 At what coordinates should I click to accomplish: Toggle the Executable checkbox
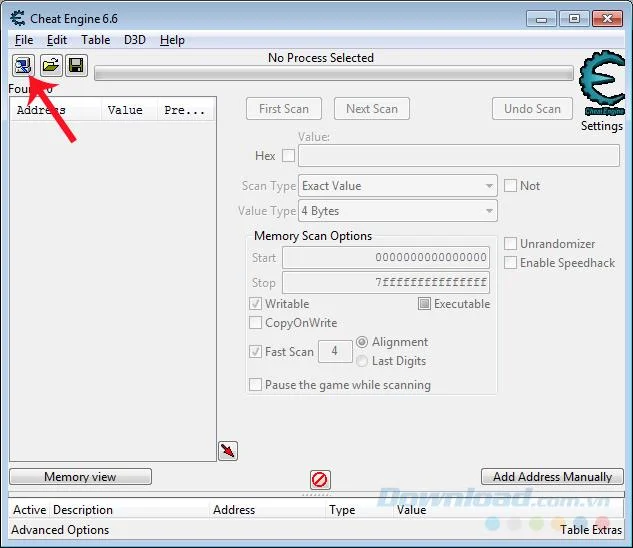point(424,304)
